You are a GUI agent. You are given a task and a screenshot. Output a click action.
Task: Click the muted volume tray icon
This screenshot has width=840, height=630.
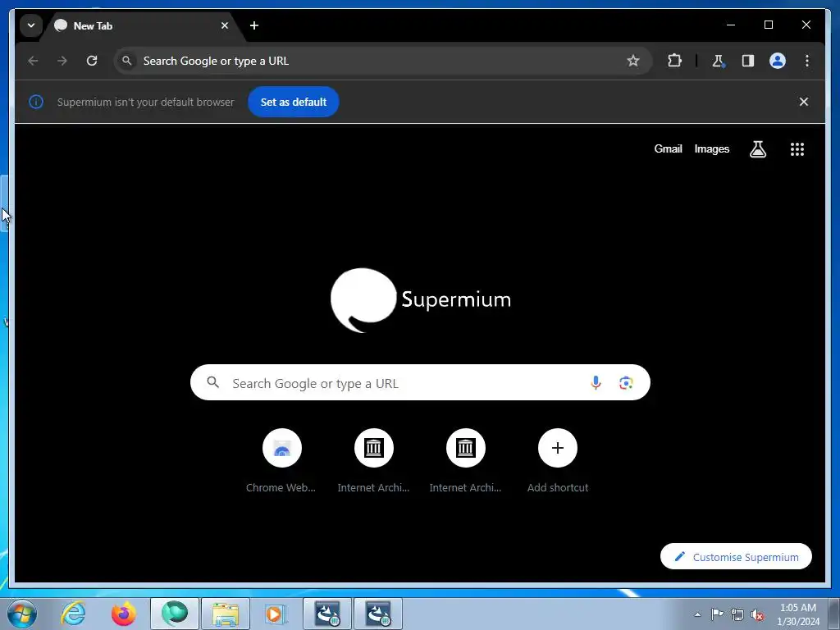coord(757,614)
